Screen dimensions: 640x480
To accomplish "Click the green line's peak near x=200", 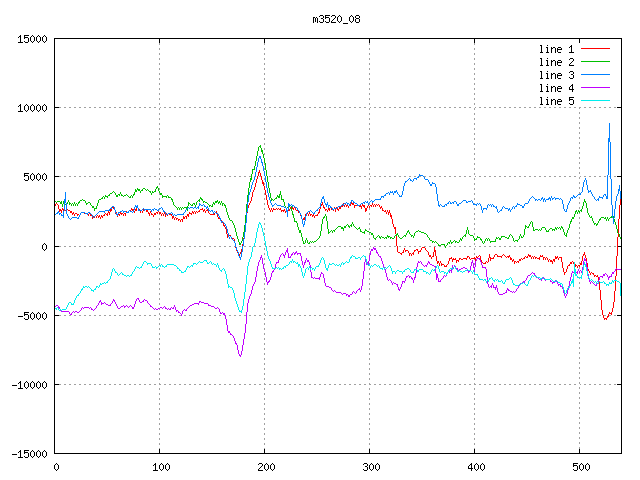I will [x=260, y=146].
